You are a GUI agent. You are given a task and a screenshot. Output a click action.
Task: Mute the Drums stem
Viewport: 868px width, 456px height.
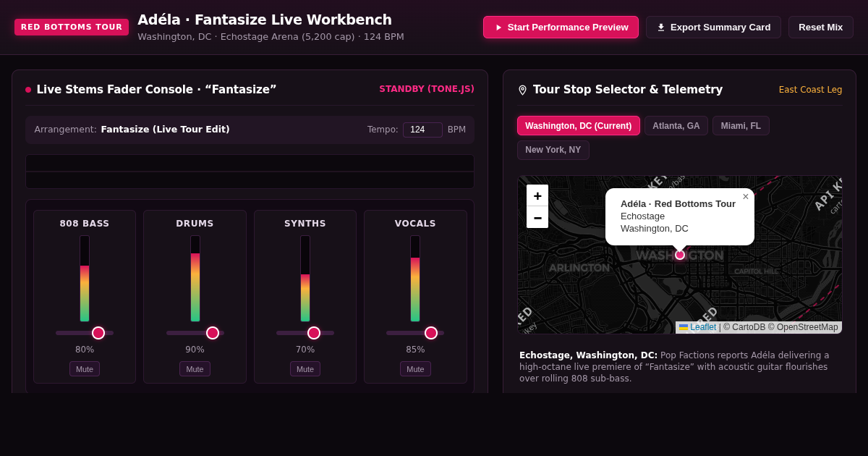point(195,369)
